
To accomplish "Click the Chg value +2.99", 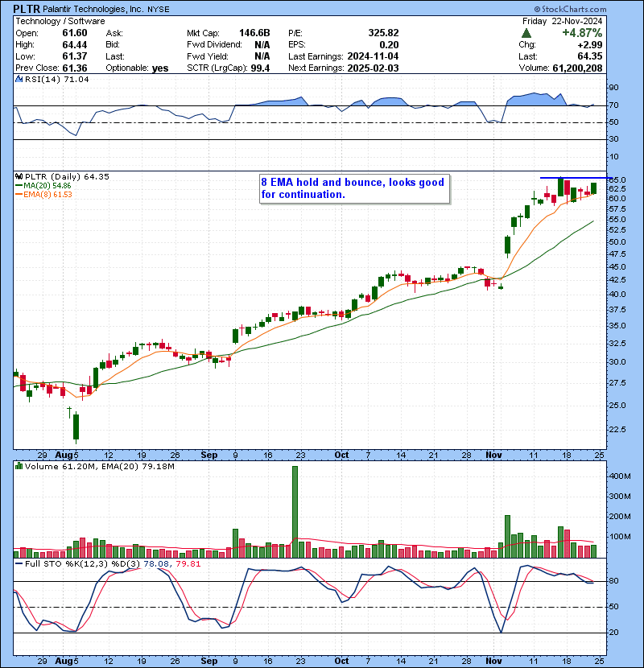I will 590,45.
